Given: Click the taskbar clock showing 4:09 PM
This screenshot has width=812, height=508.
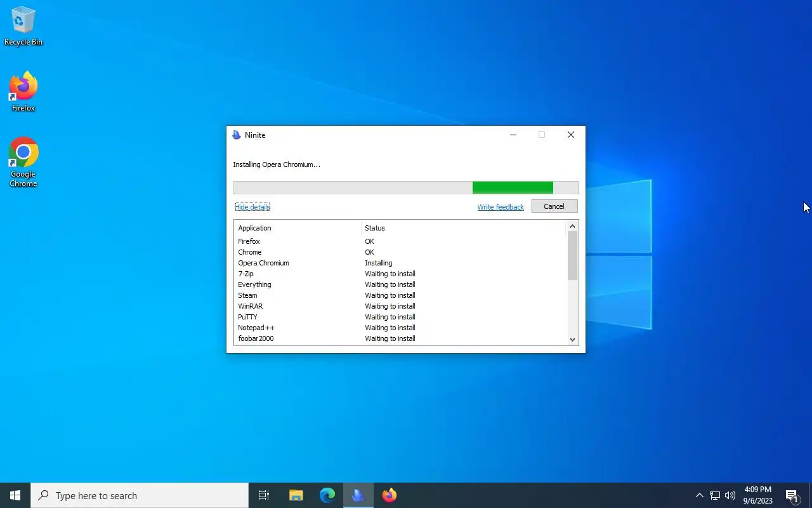Looking at the screenshot, I should point(758,495).
